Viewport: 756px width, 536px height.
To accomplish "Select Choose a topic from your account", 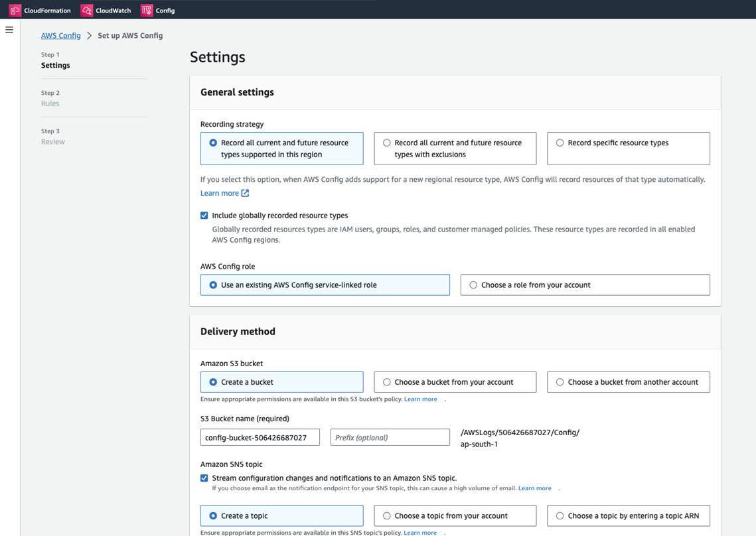I will pyautogui.click(x=455, y=515).
